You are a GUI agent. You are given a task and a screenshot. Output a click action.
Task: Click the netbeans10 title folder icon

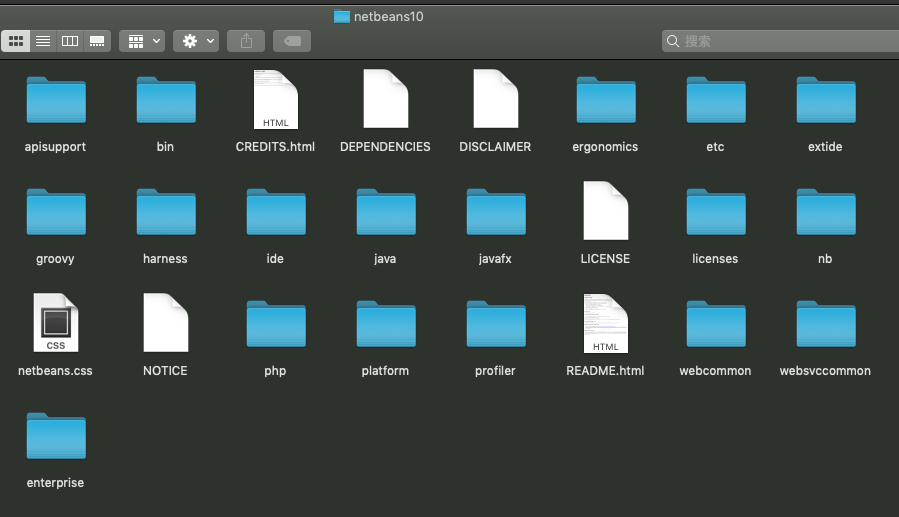point(342,17)
